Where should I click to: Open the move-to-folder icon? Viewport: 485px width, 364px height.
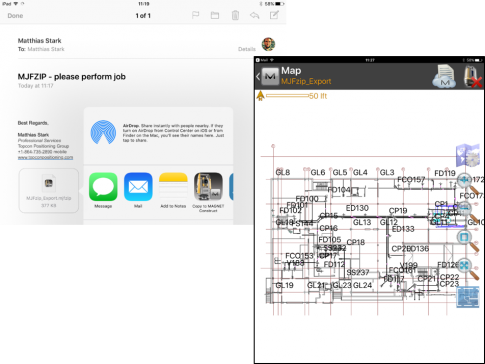pyautogui.click(x=215, y=15)
